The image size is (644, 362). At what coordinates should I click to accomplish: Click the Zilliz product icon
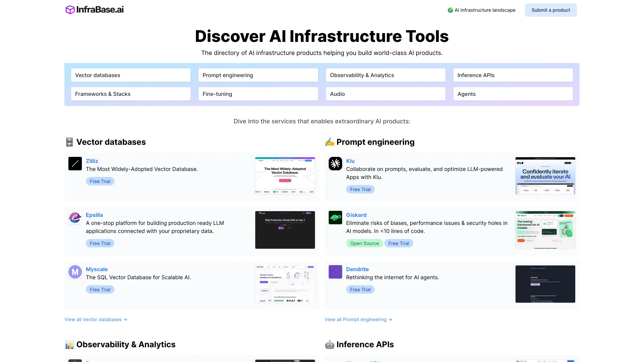point(74,164)
